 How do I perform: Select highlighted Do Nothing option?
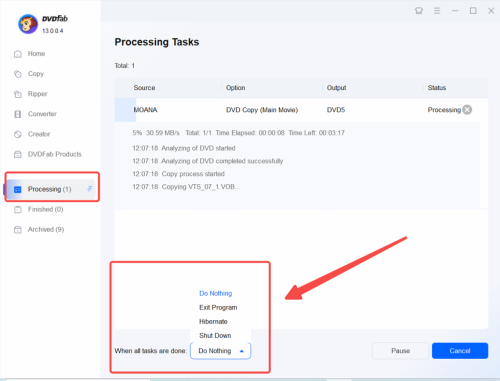click(215, 293)
